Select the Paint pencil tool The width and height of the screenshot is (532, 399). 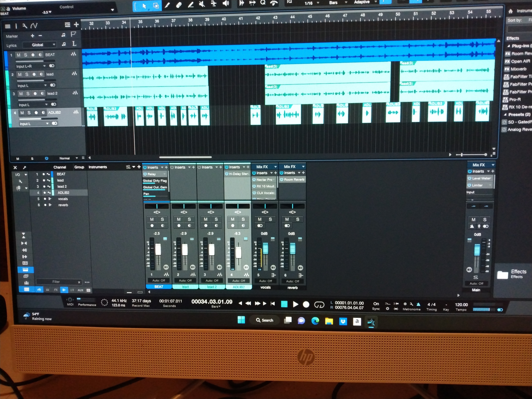coord(167,5)
